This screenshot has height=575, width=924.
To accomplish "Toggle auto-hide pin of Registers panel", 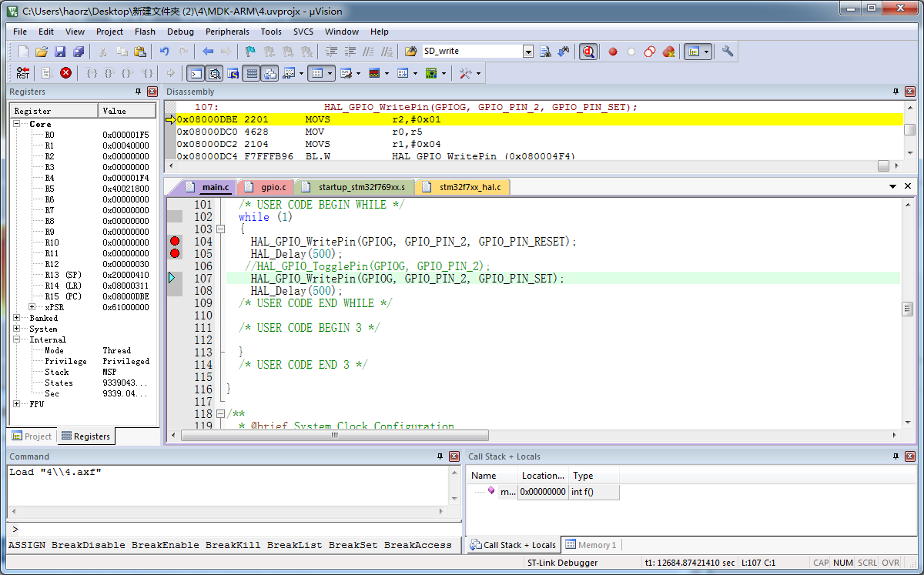I will click(x=139, y=92).
